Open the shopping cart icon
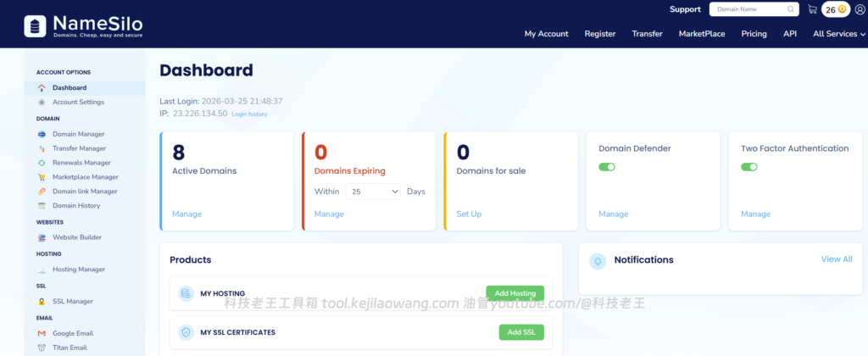868x356 pixels. pyautogui.click(x=812, y=8)
